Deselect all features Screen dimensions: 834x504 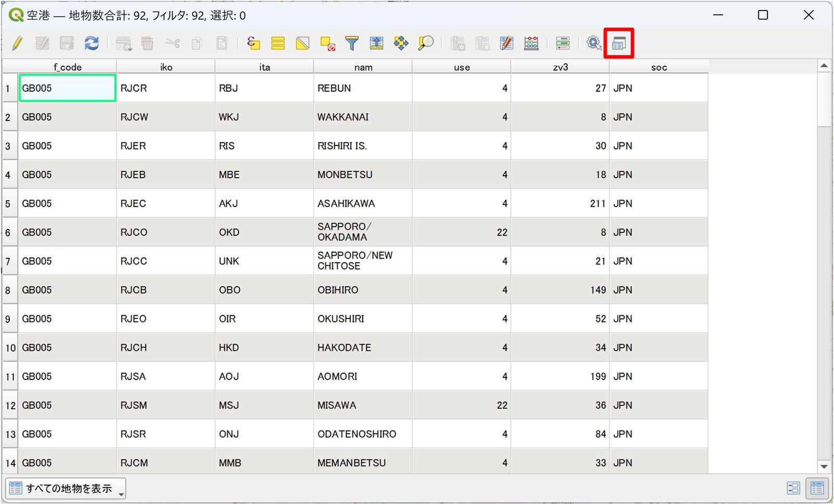click(327, 43)
